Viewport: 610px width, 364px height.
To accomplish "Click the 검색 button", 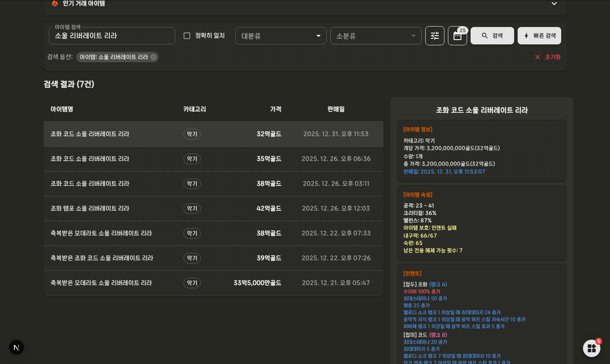I will pos(492,36).
